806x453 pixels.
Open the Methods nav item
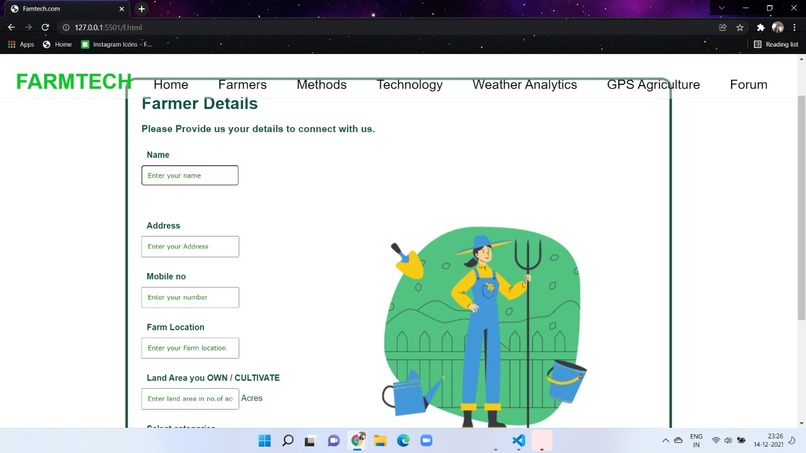[321, 84]
